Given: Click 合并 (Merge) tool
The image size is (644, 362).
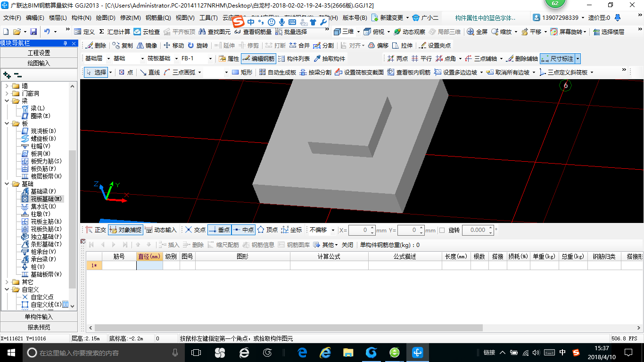Looking at the screenshot, I should click(299, 46).
